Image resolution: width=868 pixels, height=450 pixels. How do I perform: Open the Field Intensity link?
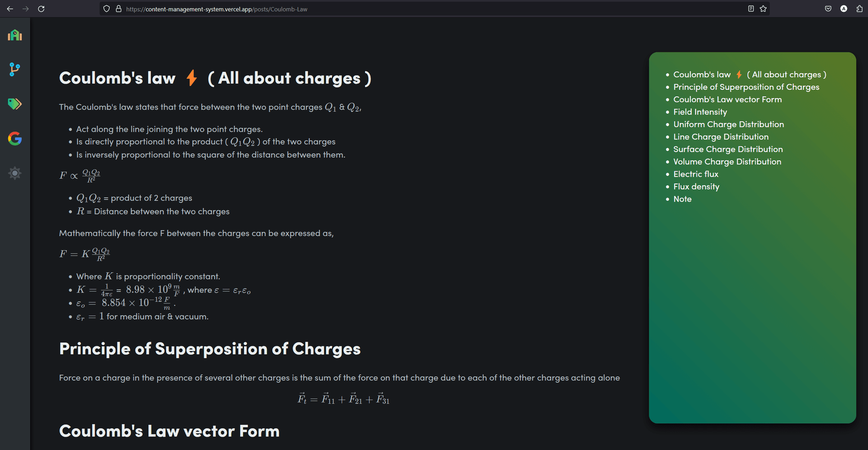pos(700,112)
